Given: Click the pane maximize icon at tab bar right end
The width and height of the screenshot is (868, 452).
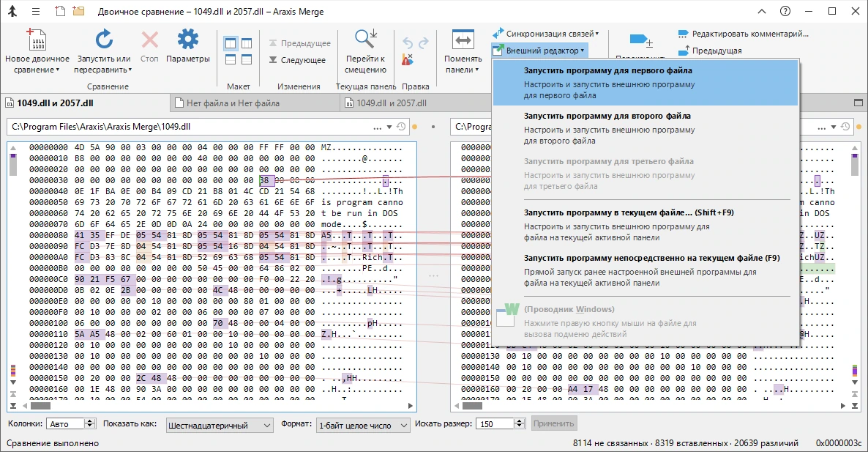Looking at the screenshot, I should click(x=858, y=103).
